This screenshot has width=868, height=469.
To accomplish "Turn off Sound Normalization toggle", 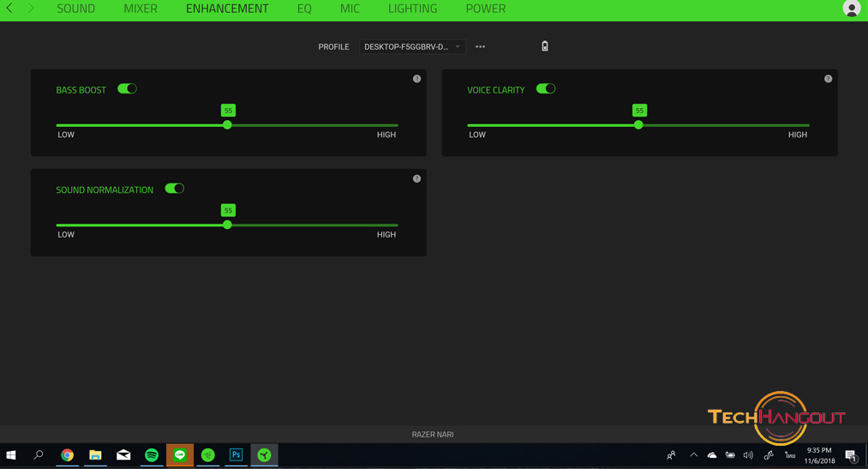I will [x=175, y=189].
